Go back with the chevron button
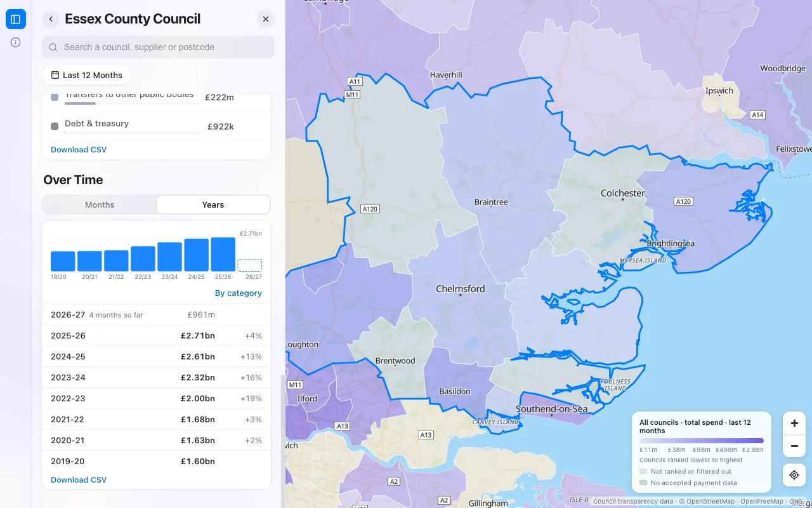Image resolution: width=812 pixels, height=508 pixels. click(x=51, y=19)
